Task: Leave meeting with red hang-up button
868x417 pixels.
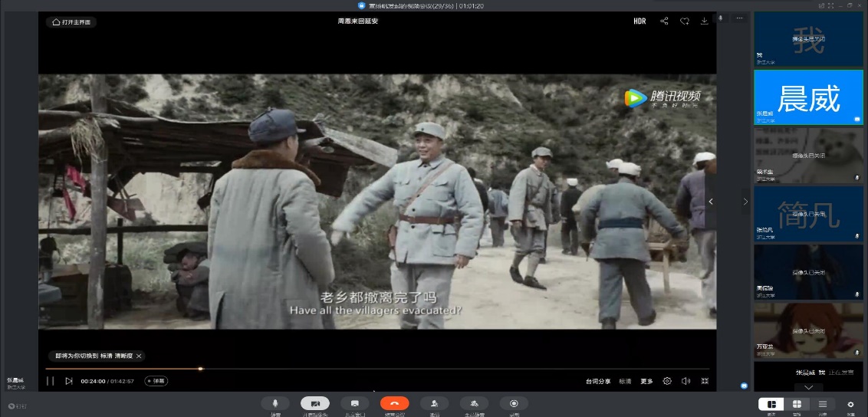Action: 395,403
